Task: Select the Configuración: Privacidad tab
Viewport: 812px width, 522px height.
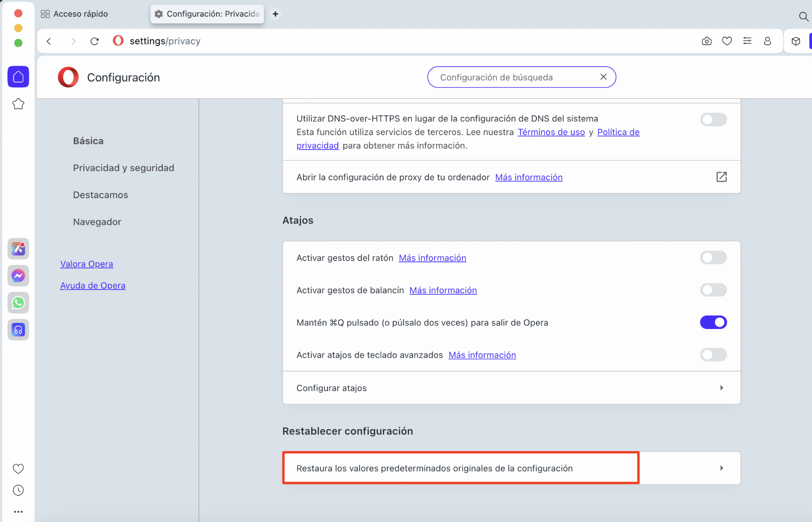Action: click(207, 14)
